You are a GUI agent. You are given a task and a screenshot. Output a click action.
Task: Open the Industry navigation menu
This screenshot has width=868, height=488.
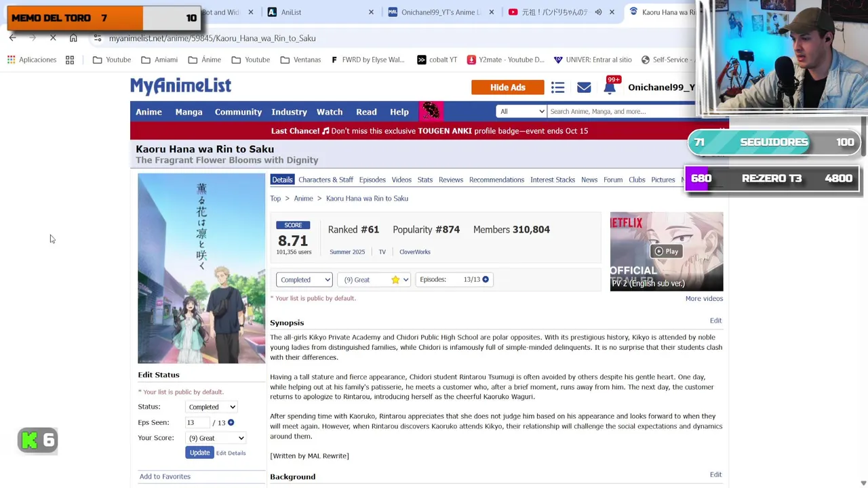(x=289, y=112)
